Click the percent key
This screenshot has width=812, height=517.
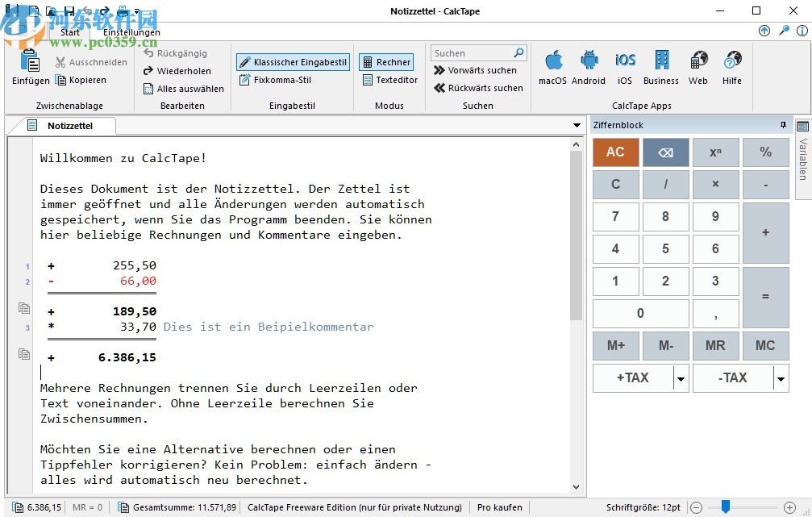point(765,152)
